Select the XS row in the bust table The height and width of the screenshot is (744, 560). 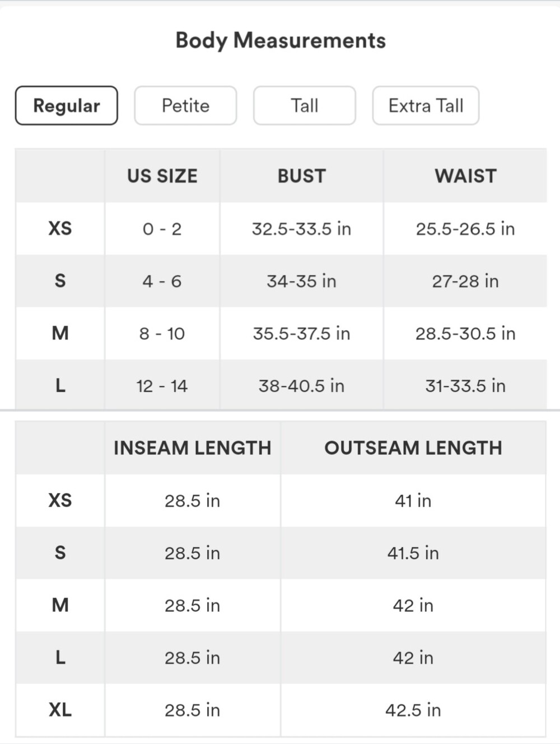(281, 228)
